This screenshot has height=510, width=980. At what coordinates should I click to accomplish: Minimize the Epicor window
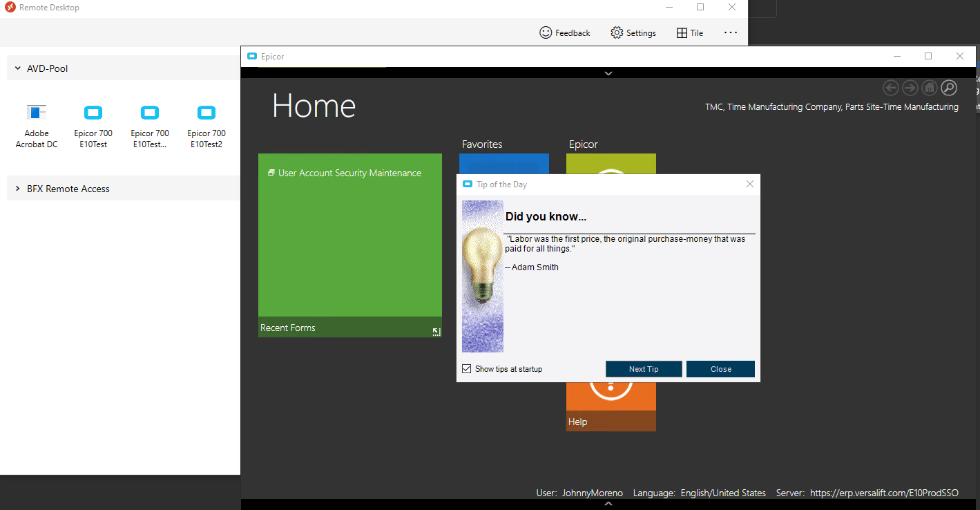coord(896,57)
